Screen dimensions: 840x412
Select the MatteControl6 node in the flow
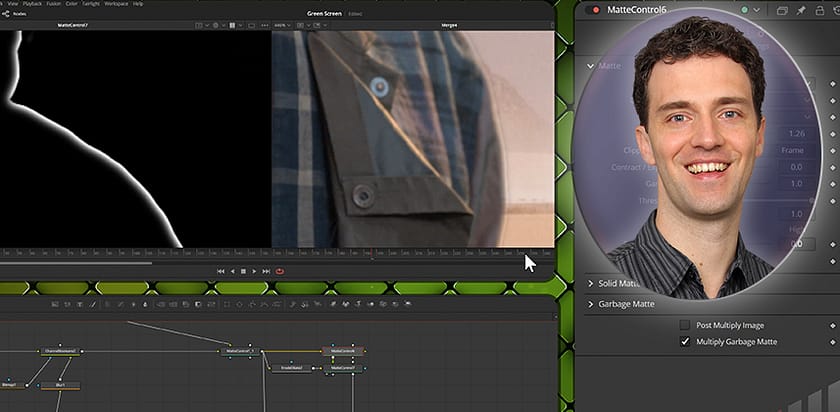tap(343, 351)
